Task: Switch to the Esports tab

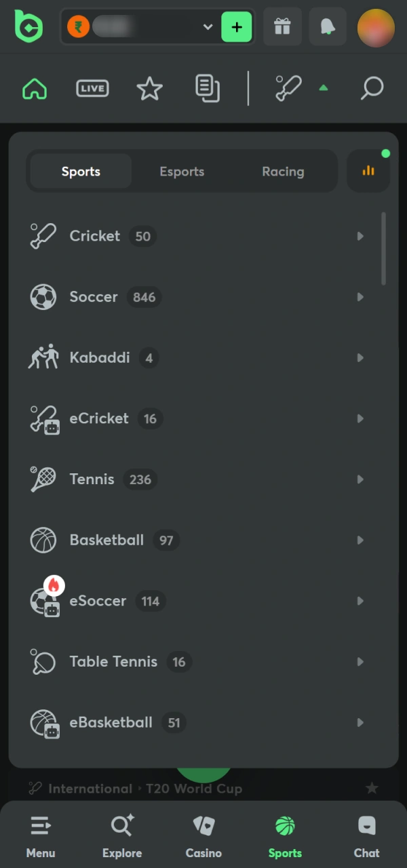Action: pos(182,171)
